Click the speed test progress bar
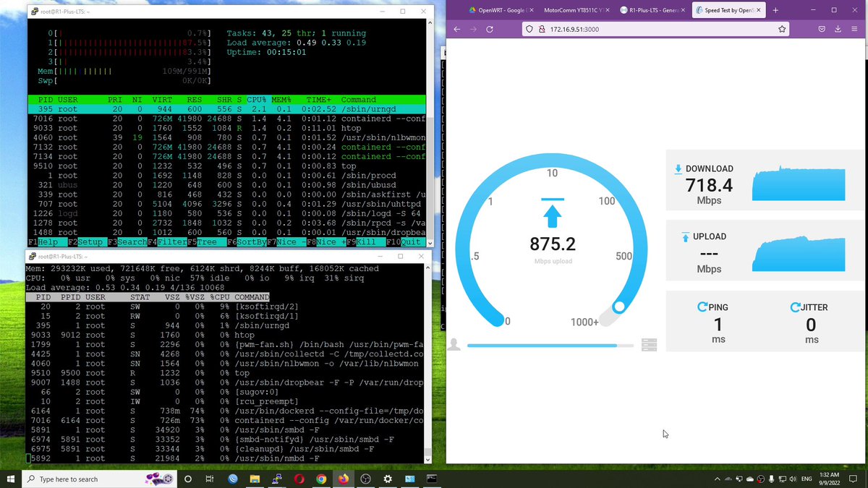Viewport: 868px width, 488px height. pyautogui.click(x=550, y=346)
